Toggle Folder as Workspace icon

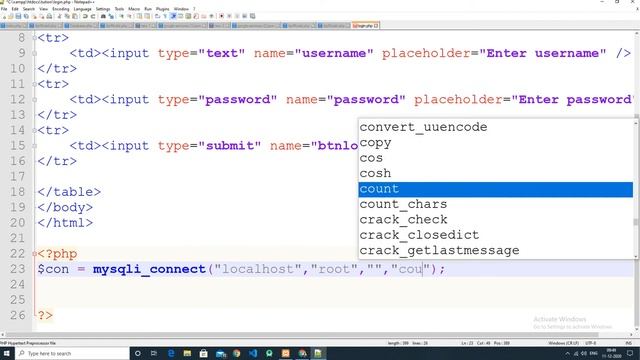(x=204, y=16)
